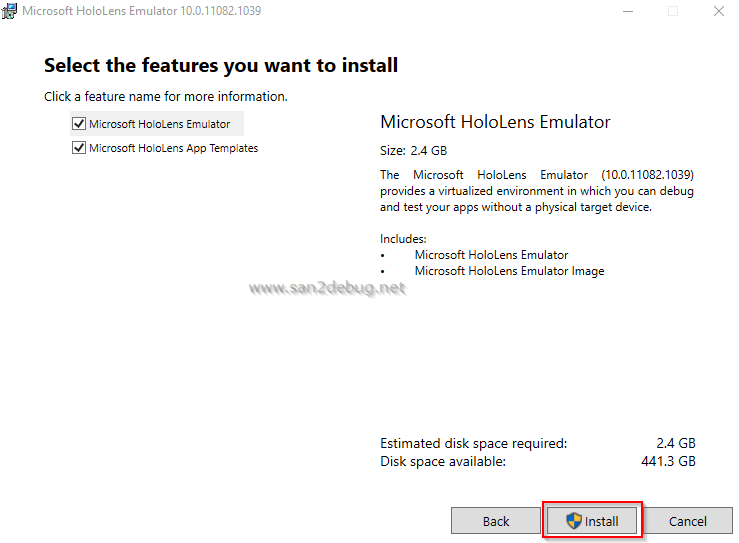The width and height of the screenshot is (739, 543).
Task: Click the "Microsoft HoloLens Emulator Image" list entry
Action: 509,270
